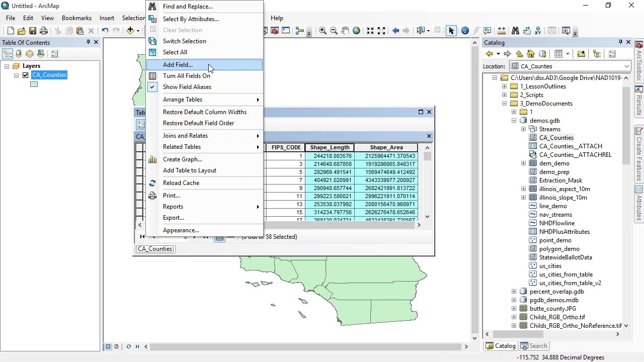The height and width of the screenshot is (362, 644).
Task: Click the FIPS_CODE column header
Action: coord(286,147)
